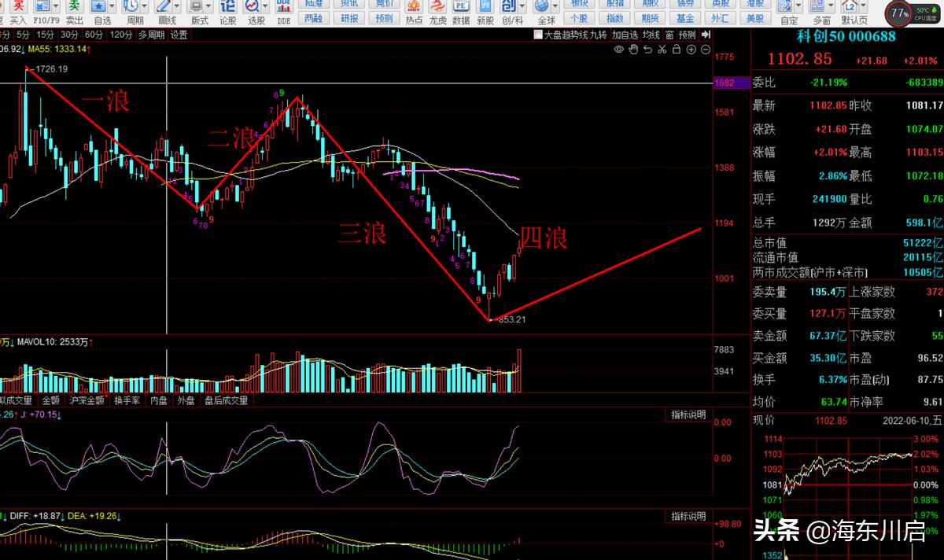Click the 两融 button
This screenshot has width=944, height=560.
[x=314, y=19]
